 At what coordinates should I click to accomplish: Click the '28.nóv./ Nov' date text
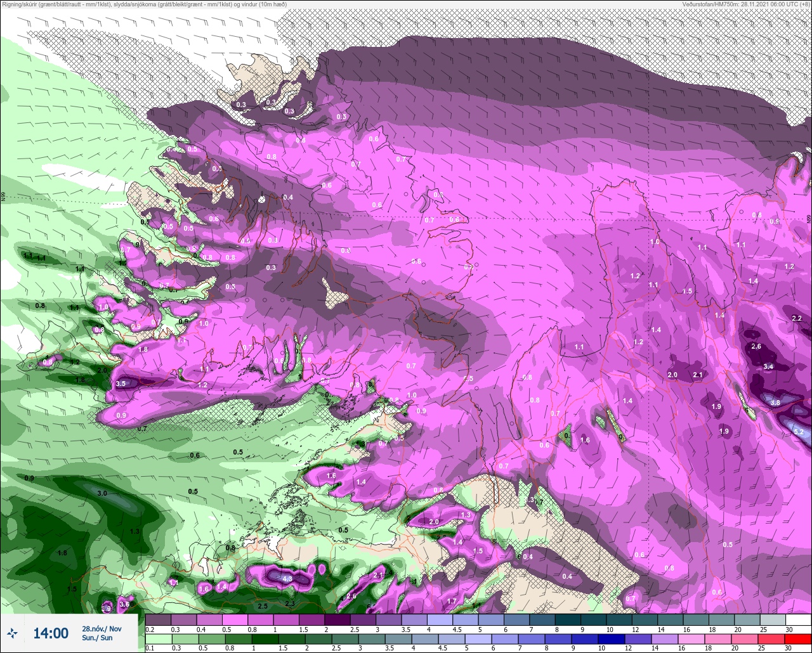pos(101,628)
